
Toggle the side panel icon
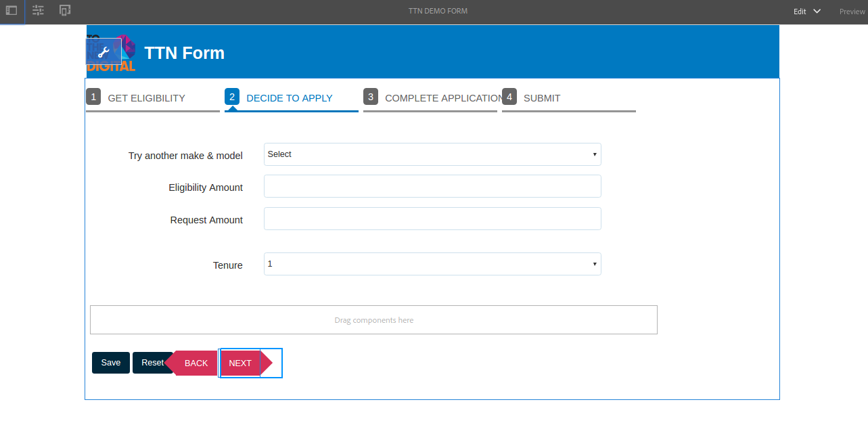point(12,11)
